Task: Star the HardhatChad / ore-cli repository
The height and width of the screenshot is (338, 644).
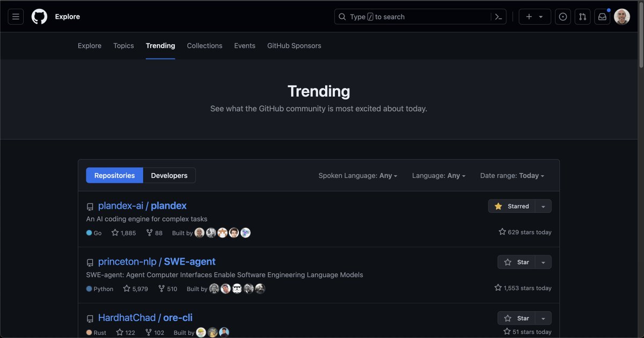Action: [x=516, y=318]
